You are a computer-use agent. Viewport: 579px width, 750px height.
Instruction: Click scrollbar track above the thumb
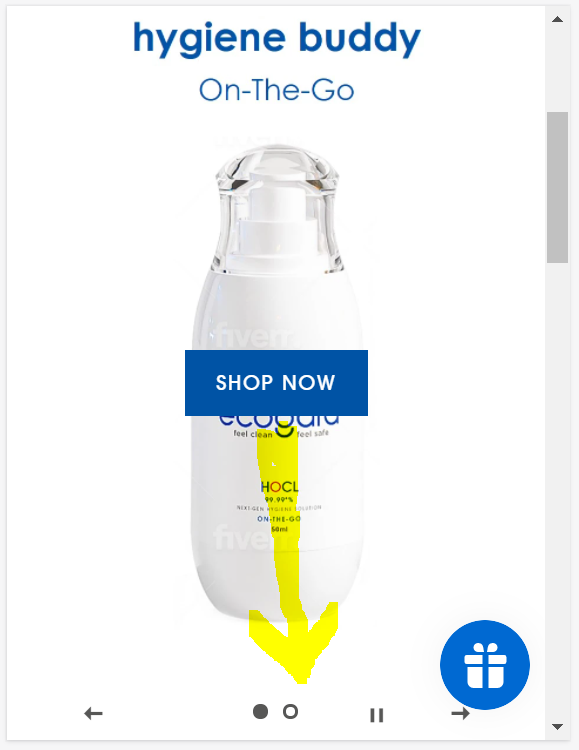pos(557,69)
